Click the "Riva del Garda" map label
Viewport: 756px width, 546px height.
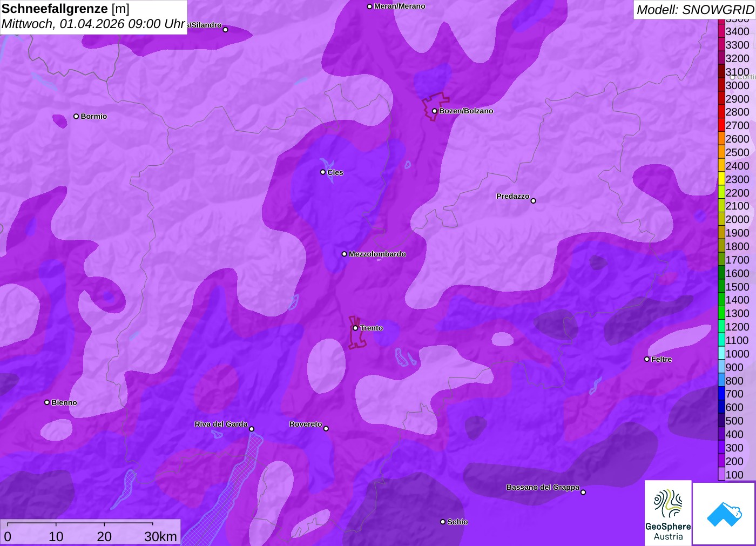(x=221, y=424)
